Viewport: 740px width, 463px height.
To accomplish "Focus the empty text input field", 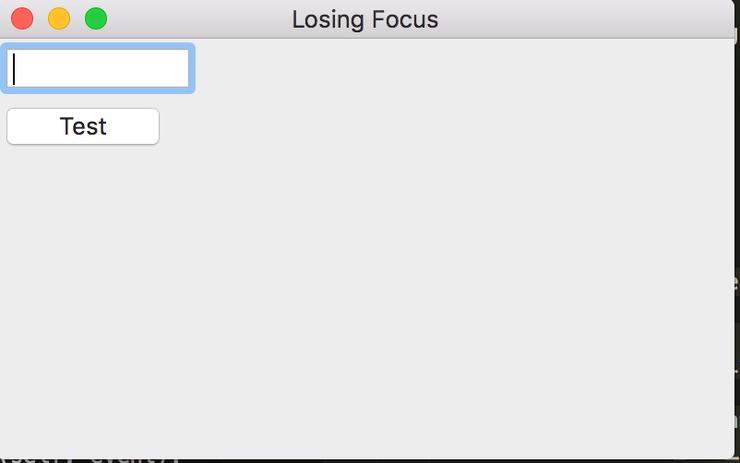I will (x=98, y=69).
